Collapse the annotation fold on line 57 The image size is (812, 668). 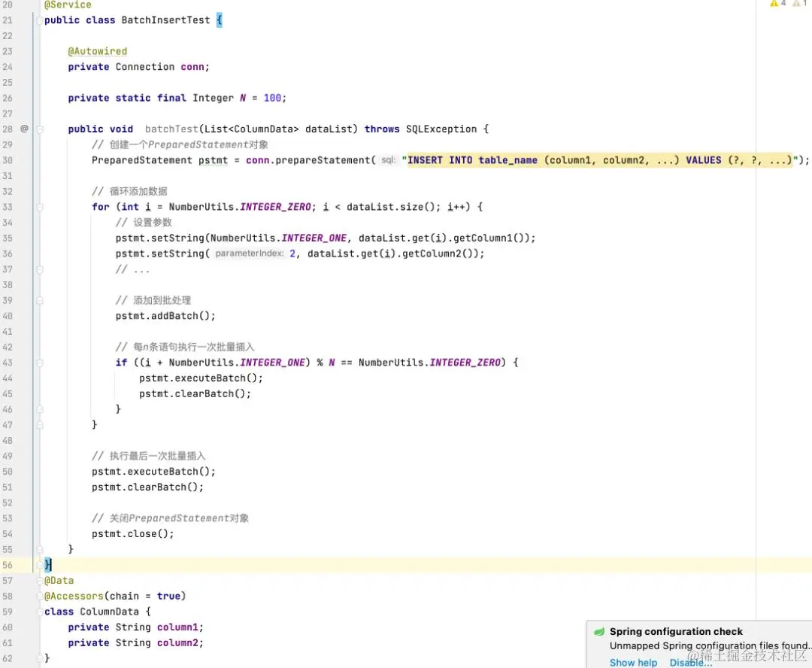40,581
